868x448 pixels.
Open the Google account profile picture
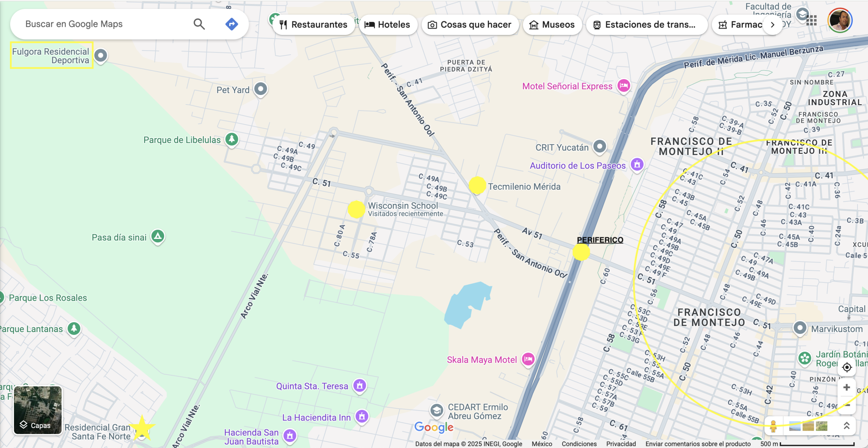click(840, 20)
